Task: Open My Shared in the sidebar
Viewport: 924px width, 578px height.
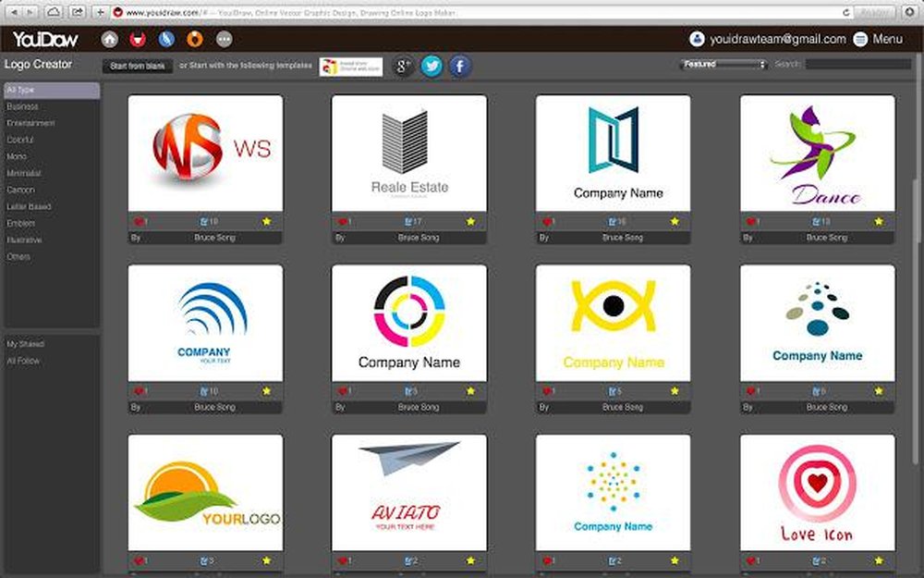Action: pyautogui.click(x=26, y=344)
